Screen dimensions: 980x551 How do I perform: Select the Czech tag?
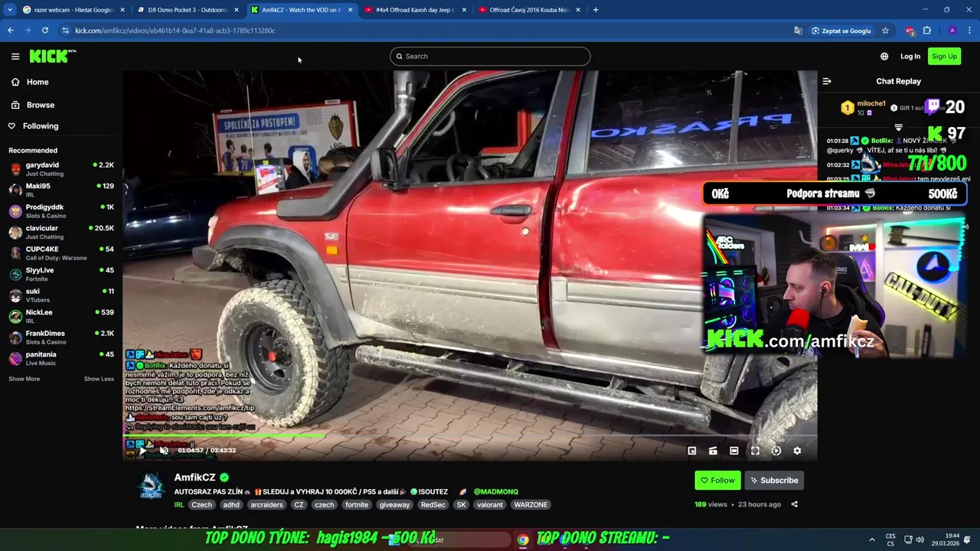(x=202, y=505)
